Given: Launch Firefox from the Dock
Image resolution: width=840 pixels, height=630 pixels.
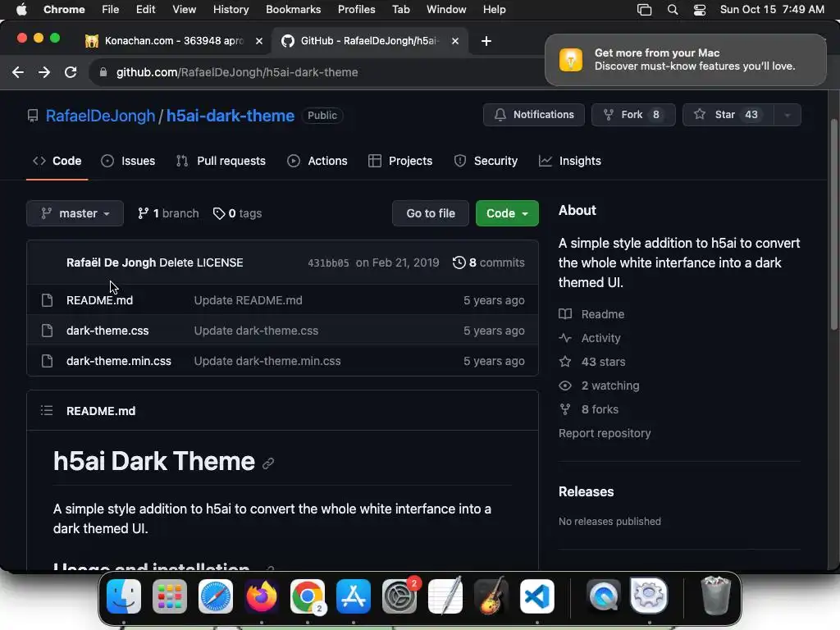Looking at the screenshot, I should 262,596.
